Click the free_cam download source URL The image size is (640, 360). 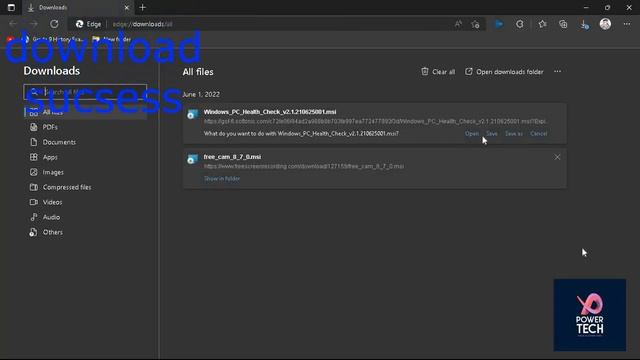304,166
